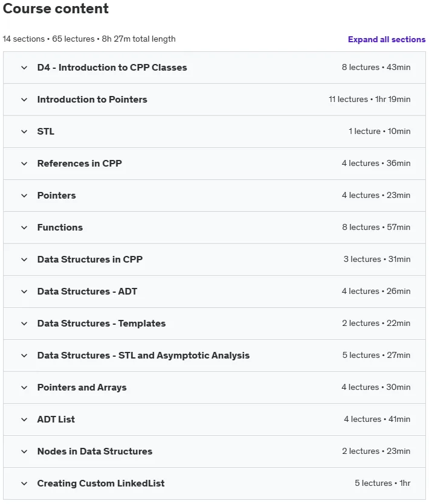Expand the Functions section arrow
This screenshot has height=504, width=429.
tap(24, 228)
